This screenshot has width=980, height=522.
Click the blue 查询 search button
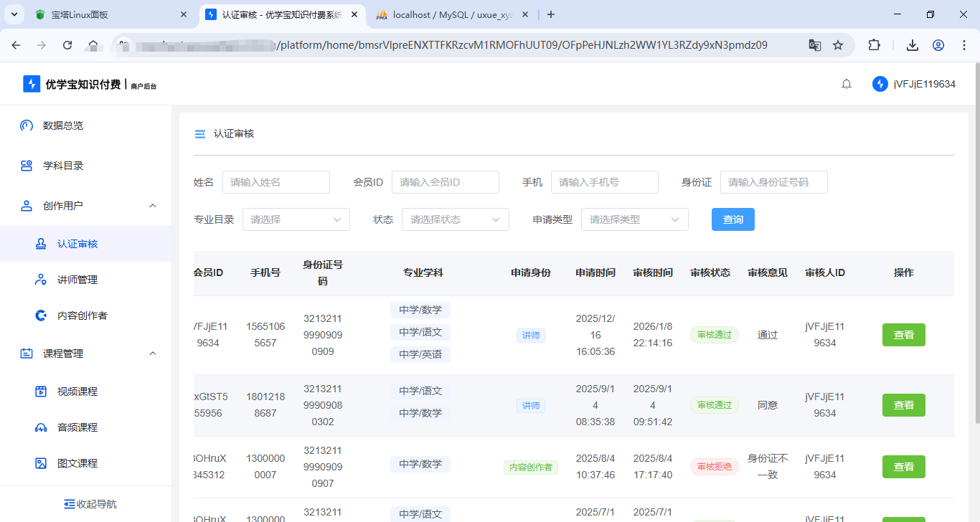pyautogui.click(x=732, y=219)
